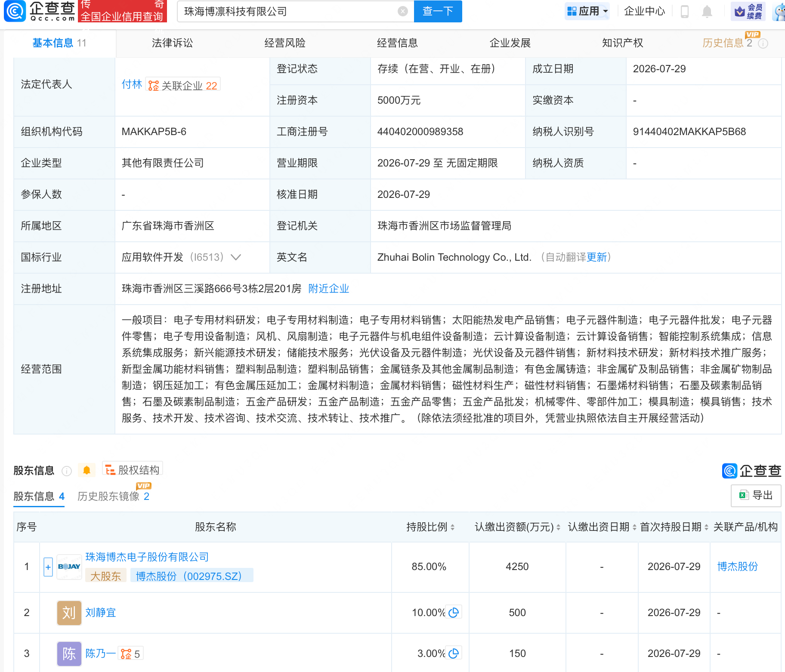Sort by 认缴出资额 column arrows
This screenshot has width=785, height=672.
pos(558,527)
